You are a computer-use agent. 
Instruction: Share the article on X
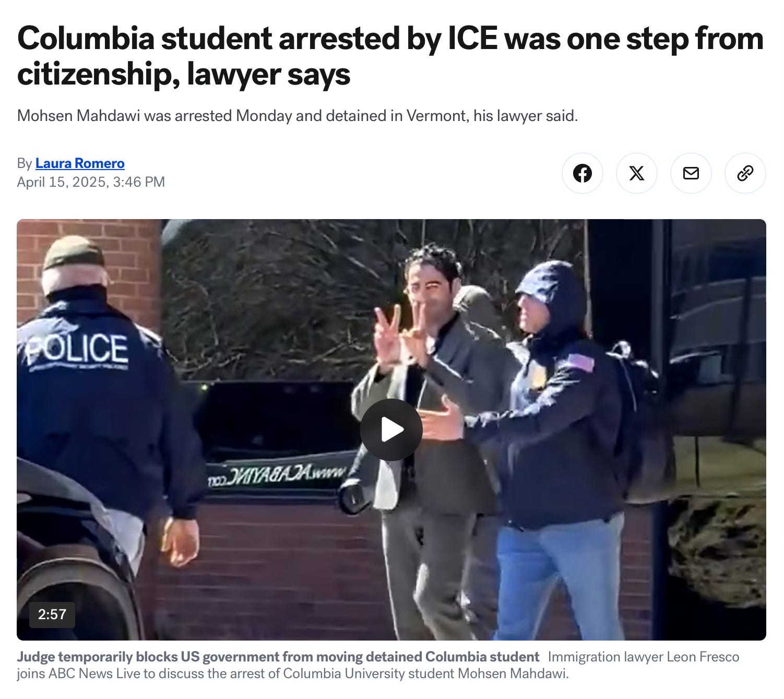(636, 173)
